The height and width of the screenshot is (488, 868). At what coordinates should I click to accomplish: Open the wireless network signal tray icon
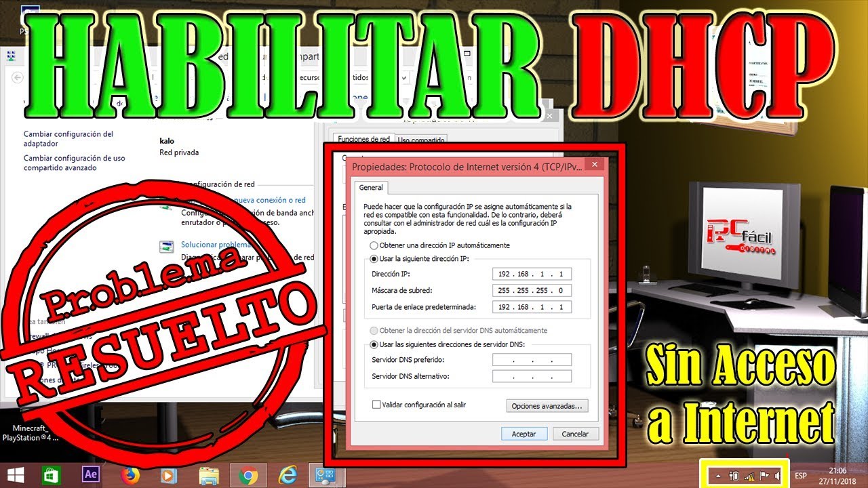749,476
